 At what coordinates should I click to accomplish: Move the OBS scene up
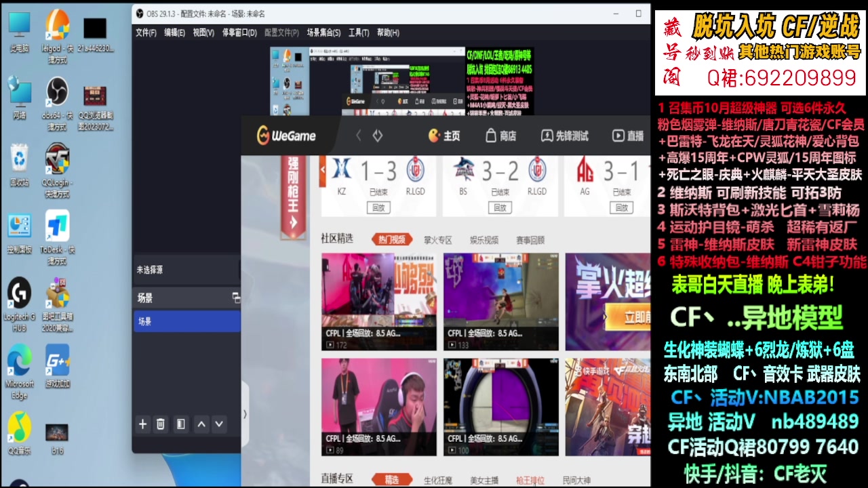pos(201,424)
